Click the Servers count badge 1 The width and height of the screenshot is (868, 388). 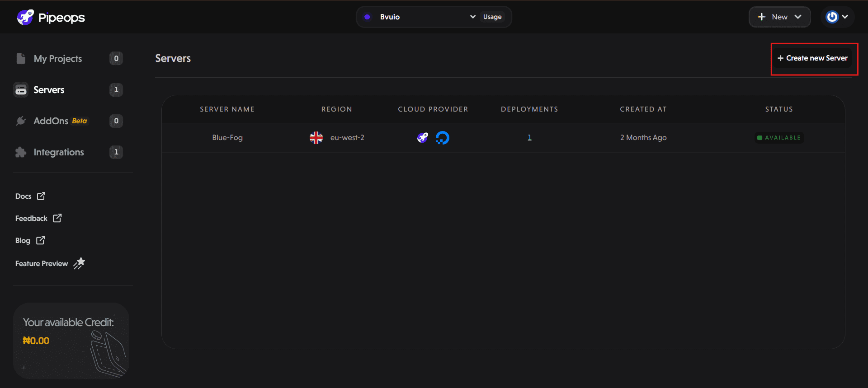point(116,89)
